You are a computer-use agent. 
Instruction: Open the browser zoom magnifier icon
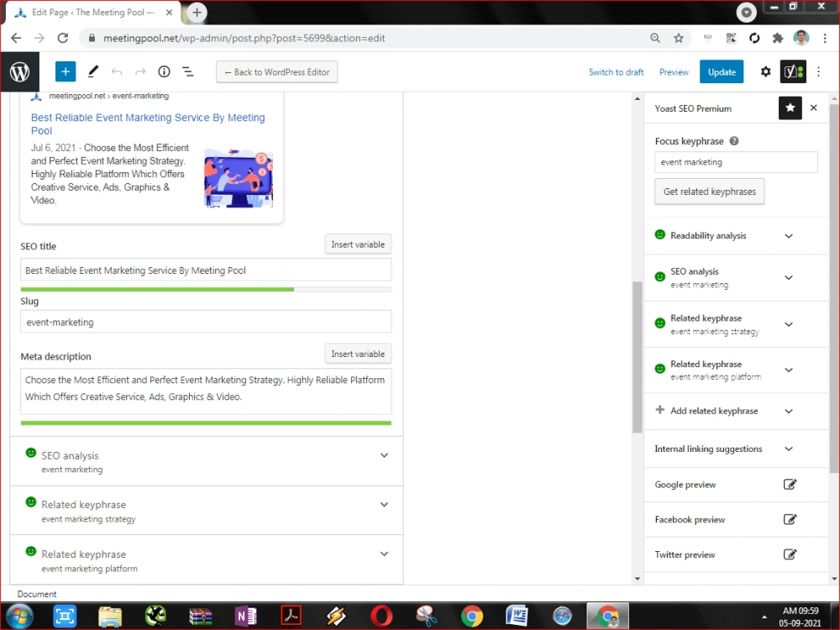(655, 38)
